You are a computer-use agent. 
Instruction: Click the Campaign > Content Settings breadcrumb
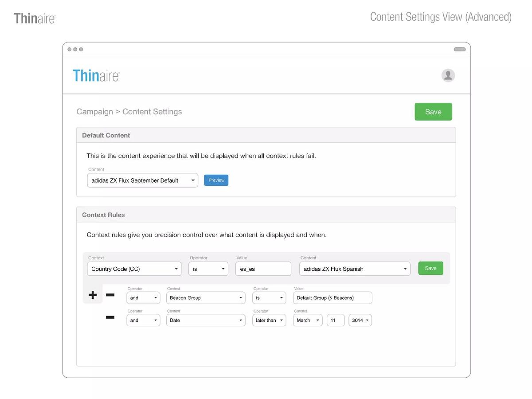click(129, 112)
